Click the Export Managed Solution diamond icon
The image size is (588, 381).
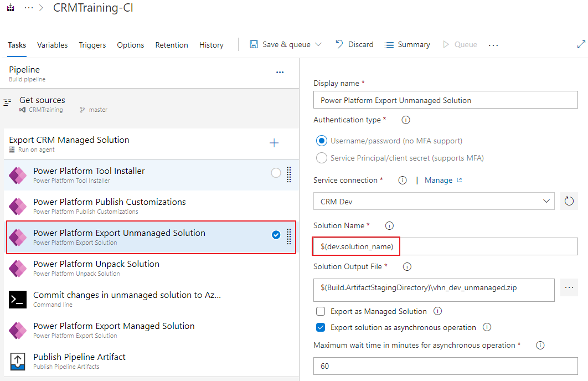pos(18,331)
